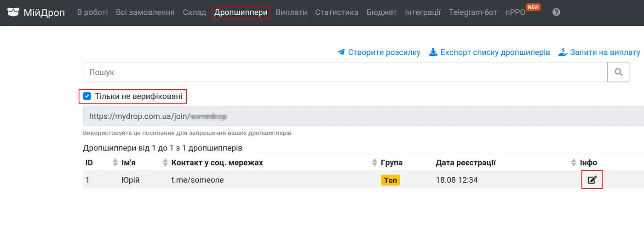Screen dimensions: 644x226
Task: Sort by Контакт у соц. мережах arrows
Action: tap(374, 162)
